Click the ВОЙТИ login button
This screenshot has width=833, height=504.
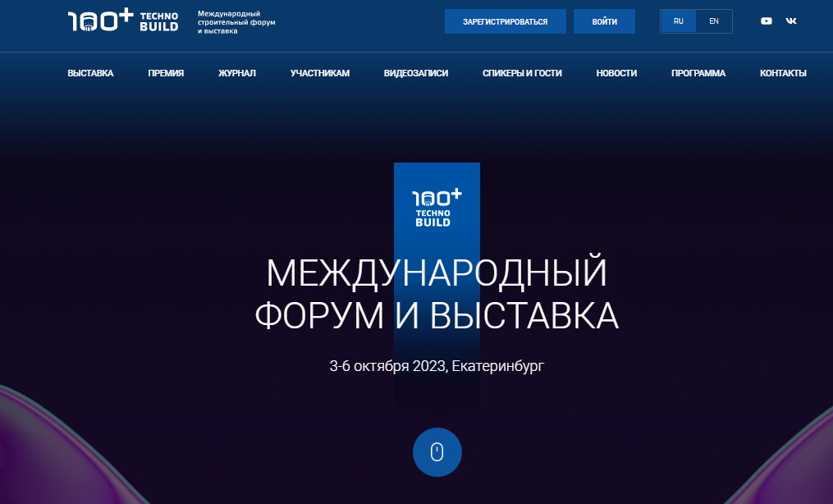click(x=605, y=21)
